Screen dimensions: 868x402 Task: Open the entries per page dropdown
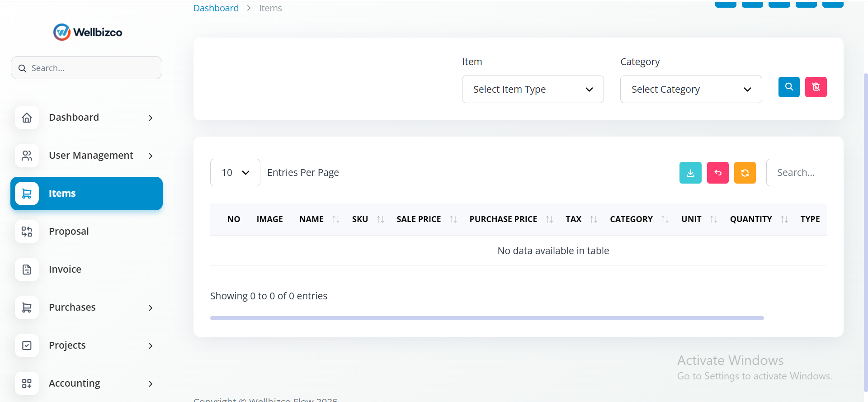pyautogui.click(x=235, y=173)
